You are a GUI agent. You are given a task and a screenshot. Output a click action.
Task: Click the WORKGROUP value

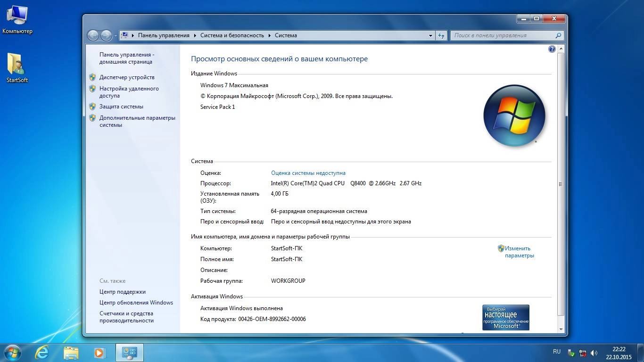[x=288, y=281]
